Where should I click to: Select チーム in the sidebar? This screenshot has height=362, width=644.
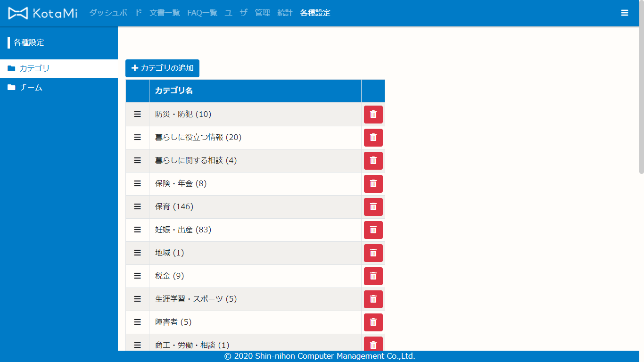pos(31,88)
